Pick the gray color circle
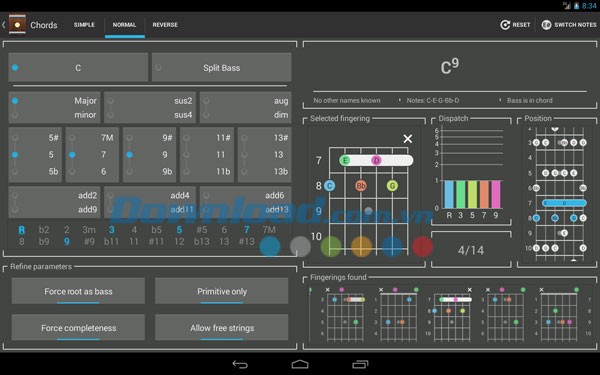The height and width of the screenshot is (375, 600). click(x=300, y=246)
